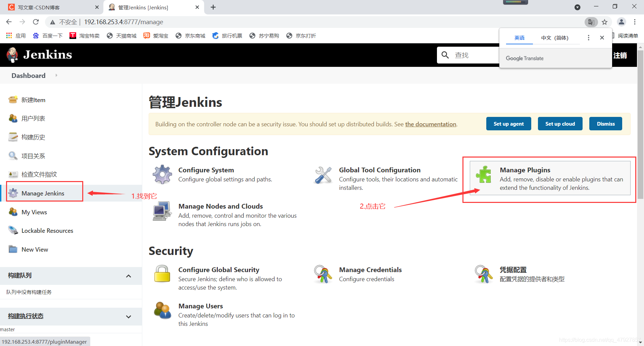The height and width of the screenshot is (346, 644).
Task: Open the 百度一下 bookmark
Action: coord(48,36)
